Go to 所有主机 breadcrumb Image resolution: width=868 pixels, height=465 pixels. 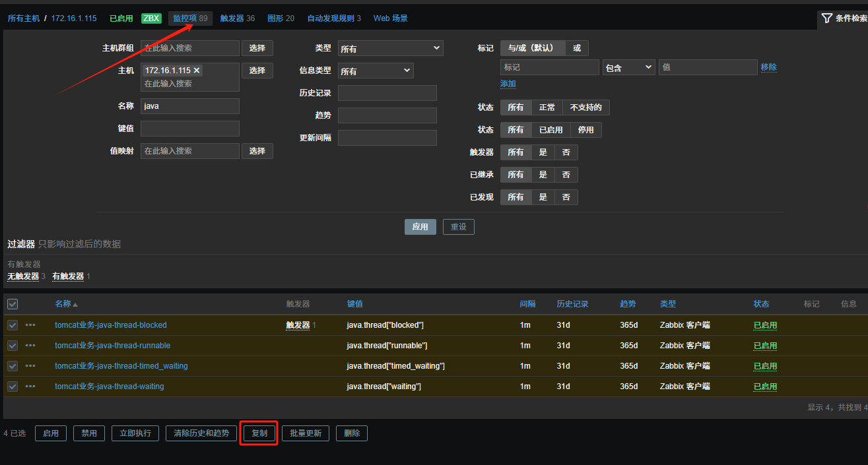24,18
